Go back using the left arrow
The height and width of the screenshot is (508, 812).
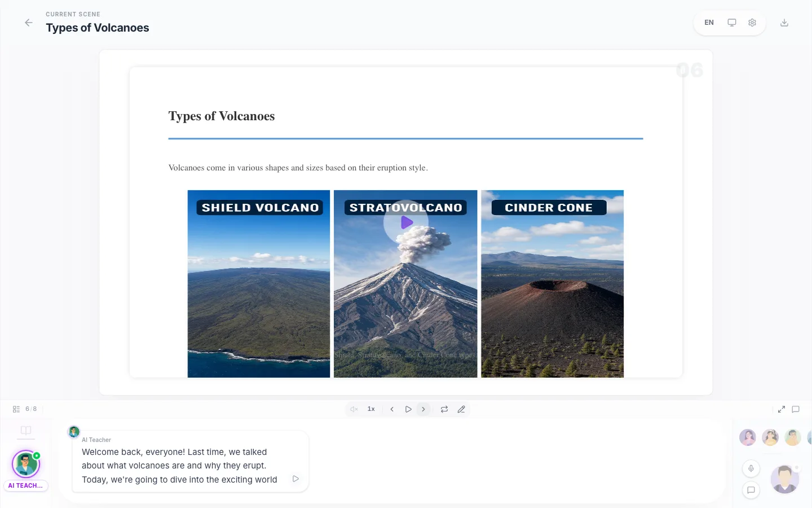(29, 23)
